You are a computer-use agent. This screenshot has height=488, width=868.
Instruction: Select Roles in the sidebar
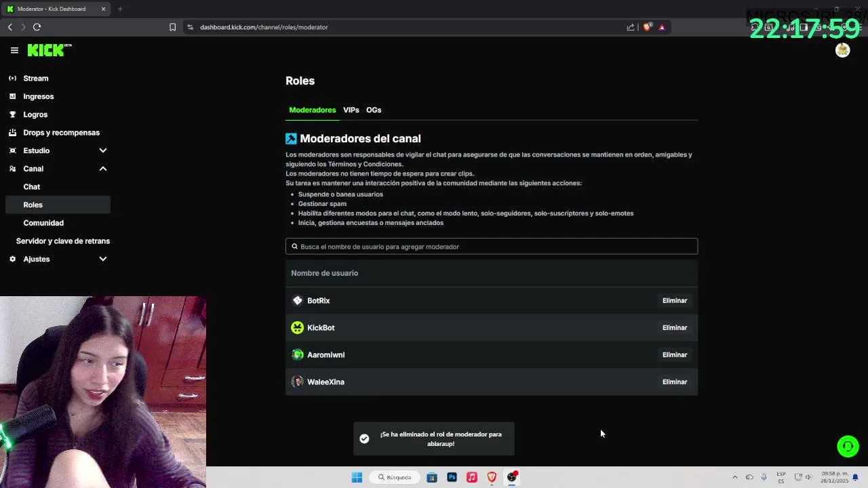[57, 205]
